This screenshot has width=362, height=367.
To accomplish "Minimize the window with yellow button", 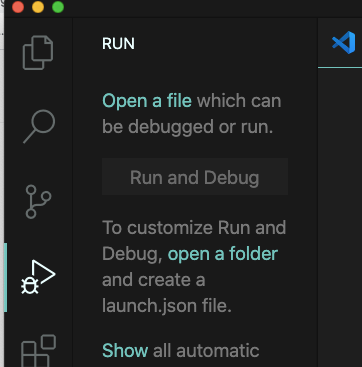I will (x=38, y=7).
